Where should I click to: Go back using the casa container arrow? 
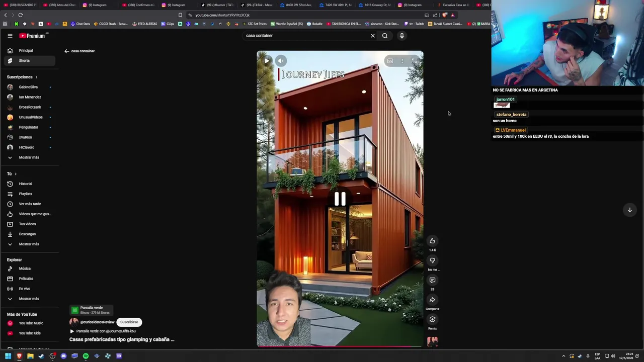coord(66,51)
